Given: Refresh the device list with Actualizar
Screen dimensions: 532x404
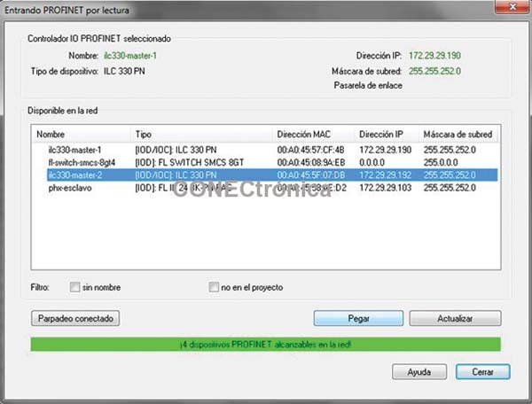Looking at the screenshot, I should (x=455, y=318).
